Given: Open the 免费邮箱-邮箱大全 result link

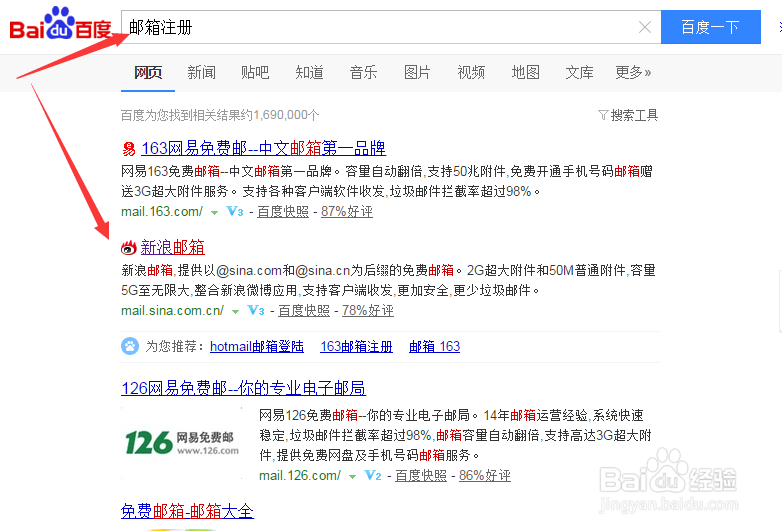Looking at the screenshot, I should click(188, 511).
